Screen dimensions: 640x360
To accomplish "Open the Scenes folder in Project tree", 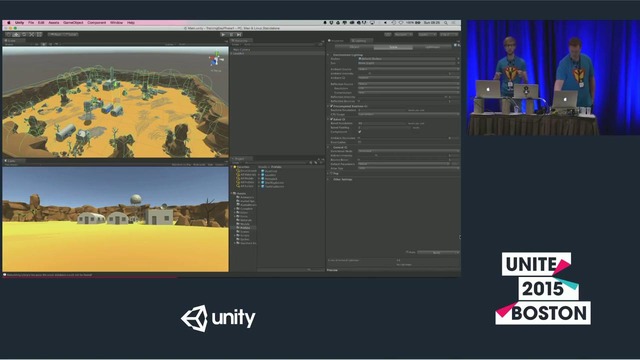I will tap(244, 231).
